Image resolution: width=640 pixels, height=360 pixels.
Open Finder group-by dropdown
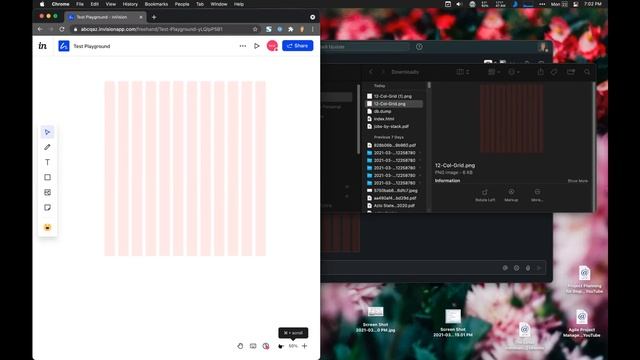click(x=494, y=72)
